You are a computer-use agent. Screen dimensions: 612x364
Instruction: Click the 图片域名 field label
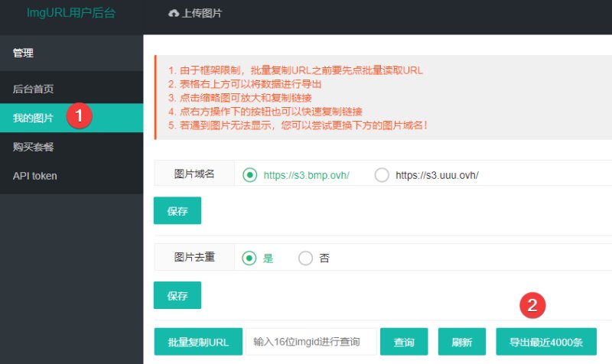pos(194,174)
